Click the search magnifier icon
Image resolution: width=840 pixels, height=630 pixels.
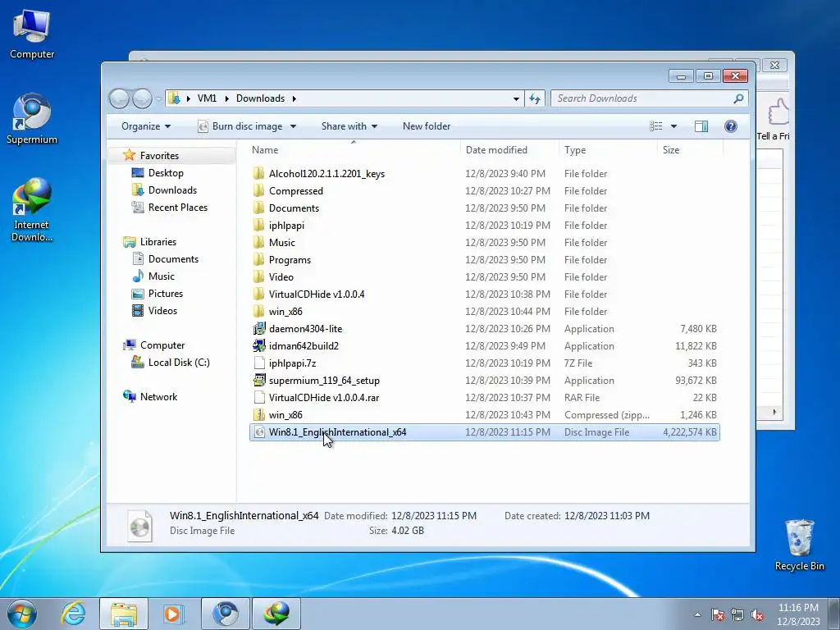pyautogui.click(x=738, y=98)
